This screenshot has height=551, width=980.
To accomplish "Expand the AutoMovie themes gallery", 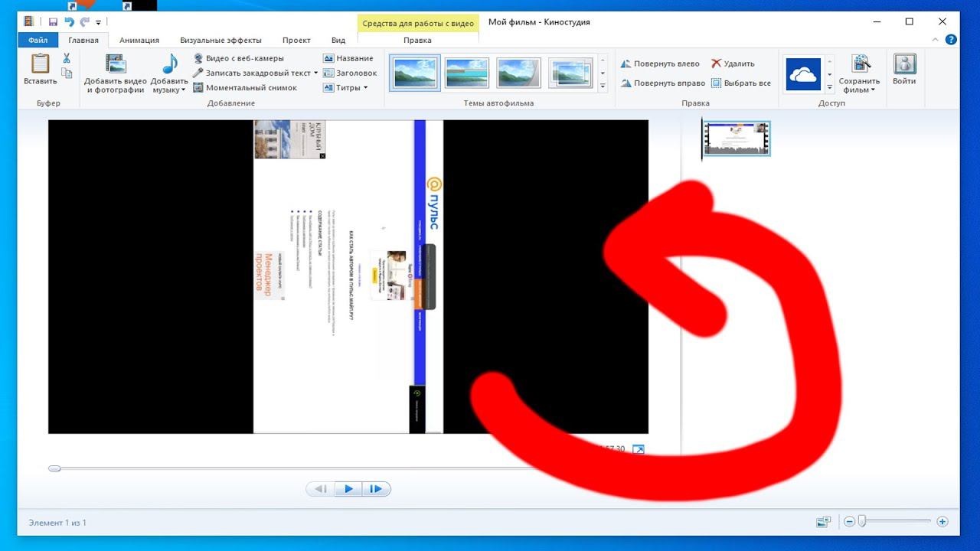I will point(603,87).
